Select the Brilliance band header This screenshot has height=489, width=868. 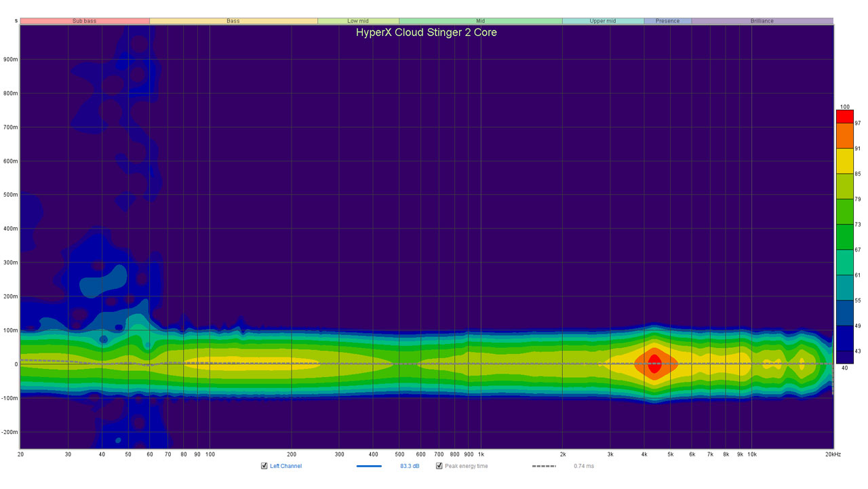(762, 21)
